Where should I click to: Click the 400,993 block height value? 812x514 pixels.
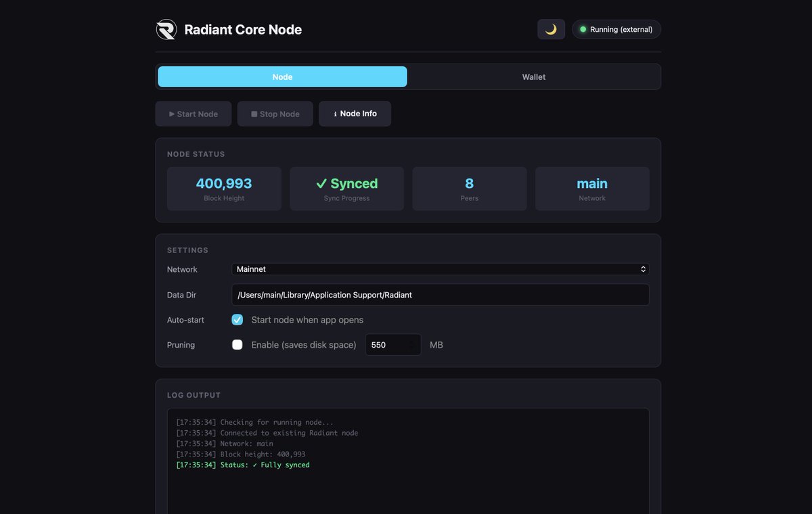(x=224, y=183)
